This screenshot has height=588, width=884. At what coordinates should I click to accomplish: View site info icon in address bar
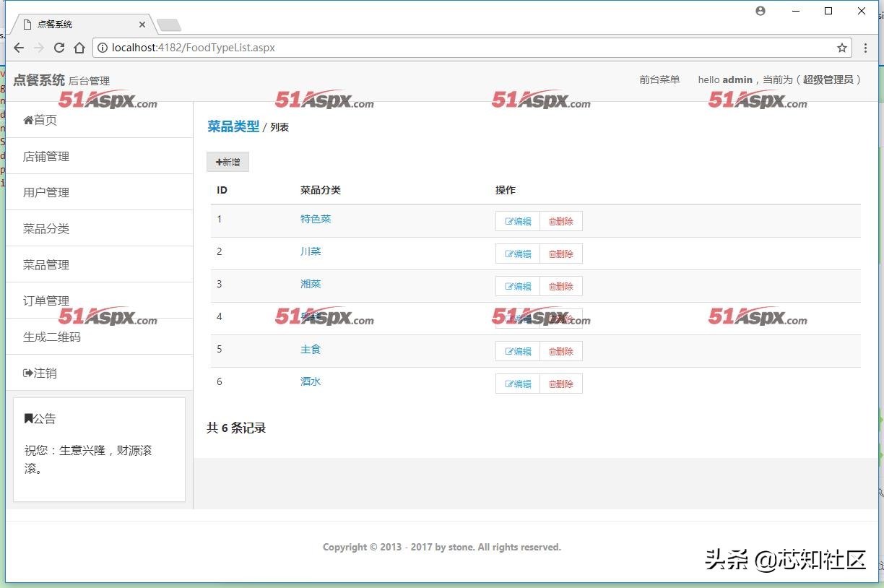(103, 48)
